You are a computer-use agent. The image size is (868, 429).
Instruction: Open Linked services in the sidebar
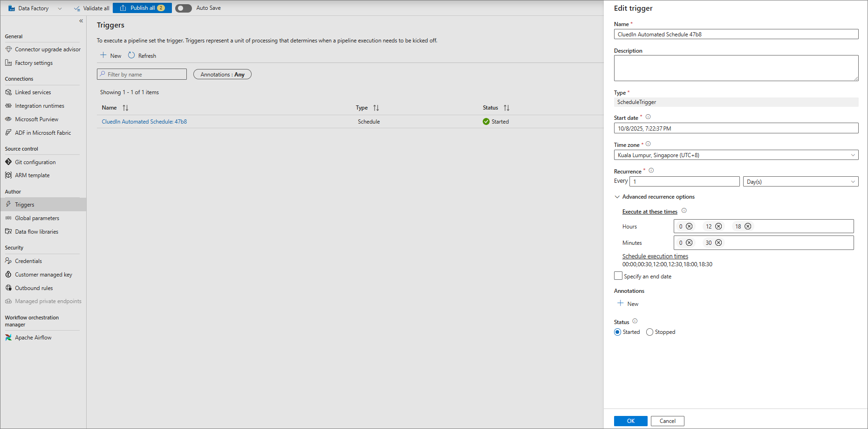[x=33, y=92]
